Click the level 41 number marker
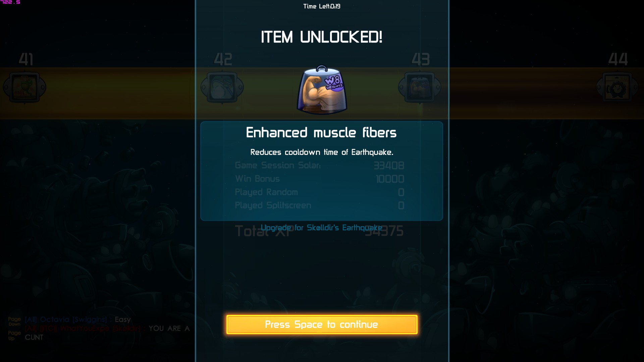The image size is (644, 362). 26,59
